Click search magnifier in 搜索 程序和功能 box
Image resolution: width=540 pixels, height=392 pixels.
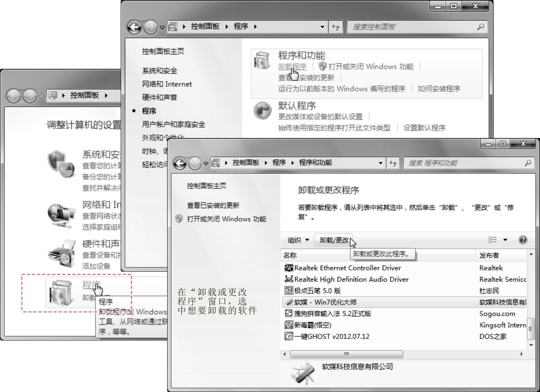click(528, 163)
